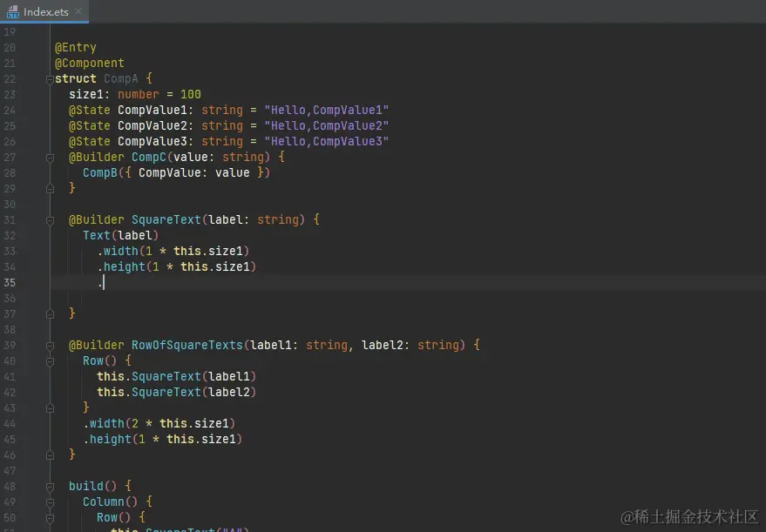The width and height of the screenshot is (766, 532).
Task: Click .width on line 33
Action: tap(118, 251)
